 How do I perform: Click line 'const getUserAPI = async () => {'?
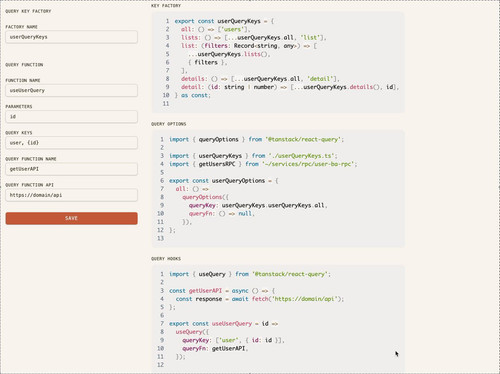pos(222,291)
